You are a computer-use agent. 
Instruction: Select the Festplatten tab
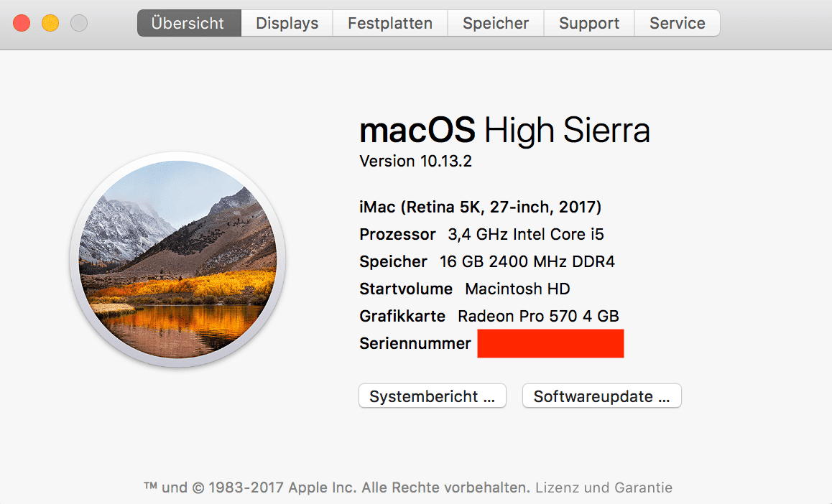coord(390,23)
